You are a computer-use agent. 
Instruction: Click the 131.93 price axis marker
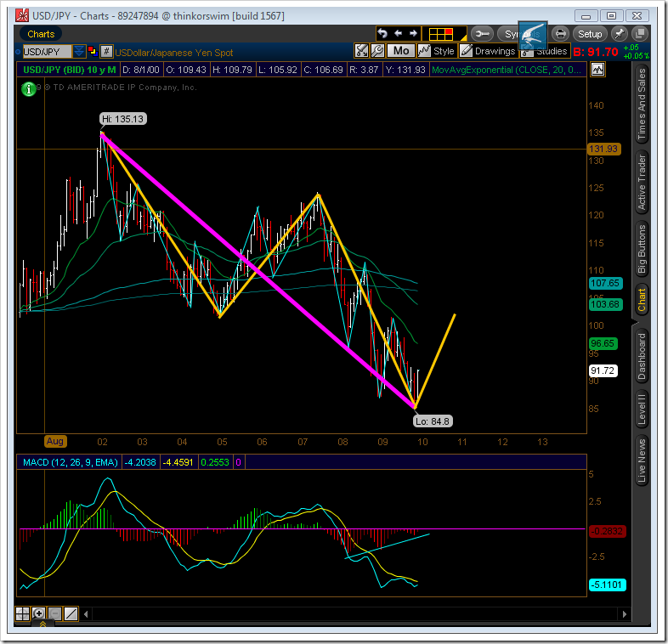tap(603, 149)
